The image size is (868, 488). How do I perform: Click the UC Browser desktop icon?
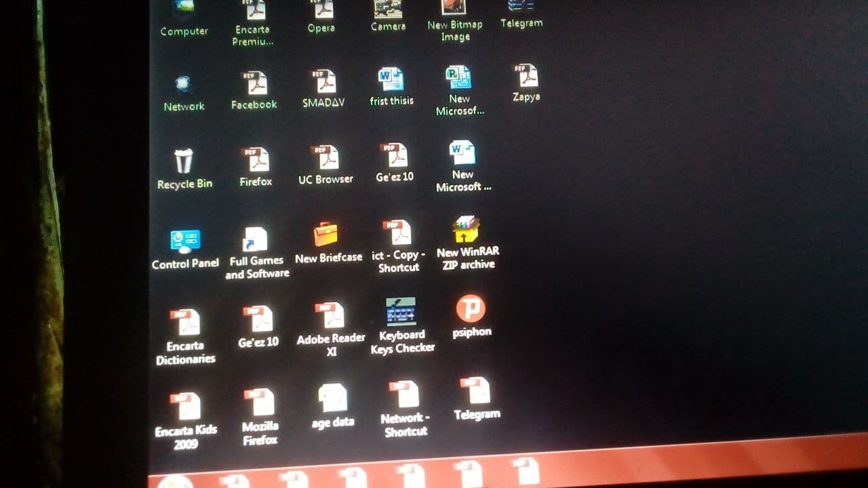point(325,165)
